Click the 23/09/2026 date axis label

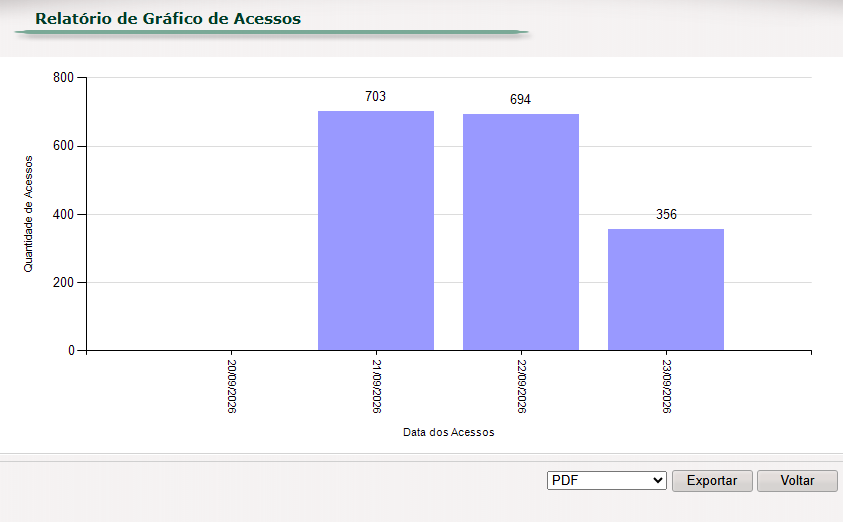(666, 386)
